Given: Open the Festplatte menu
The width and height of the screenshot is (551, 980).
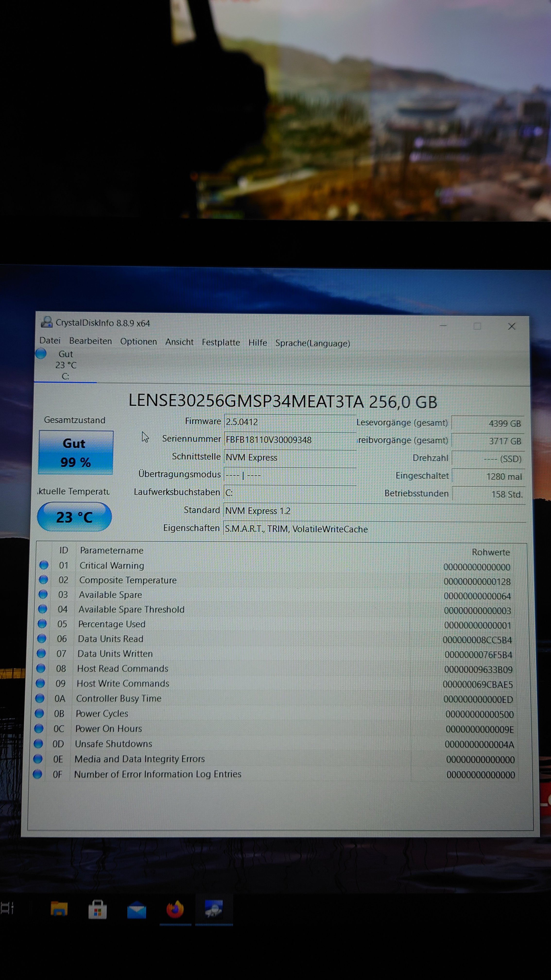Looking at the screenshot, I should (x=221, y=342).
